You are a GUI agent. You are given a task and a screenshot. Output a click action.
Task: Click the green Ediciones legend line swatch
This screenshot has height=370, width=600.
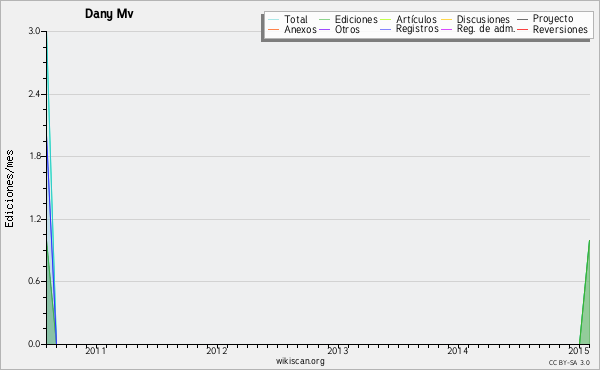pyautogui.click(x=324, y=20)
